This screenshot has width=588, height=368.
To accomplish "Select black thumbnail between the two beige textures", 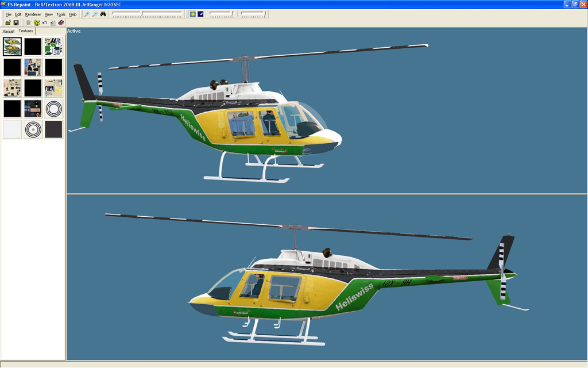I will point(33,88).
